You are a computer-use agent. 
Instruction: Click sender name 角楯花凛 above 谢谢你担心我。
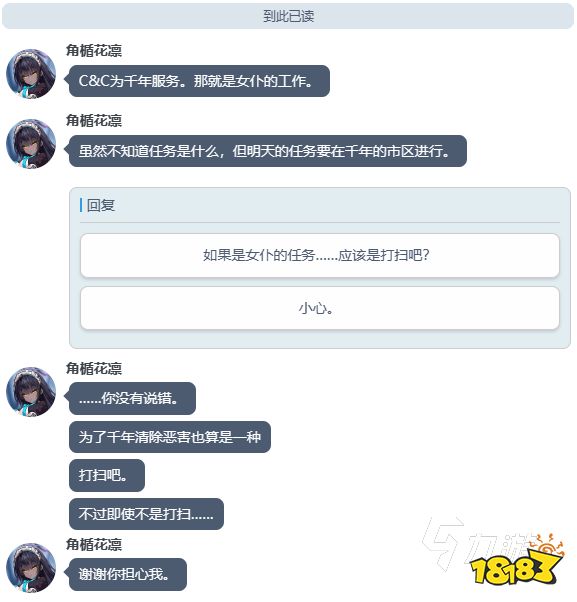coord(94,544)
